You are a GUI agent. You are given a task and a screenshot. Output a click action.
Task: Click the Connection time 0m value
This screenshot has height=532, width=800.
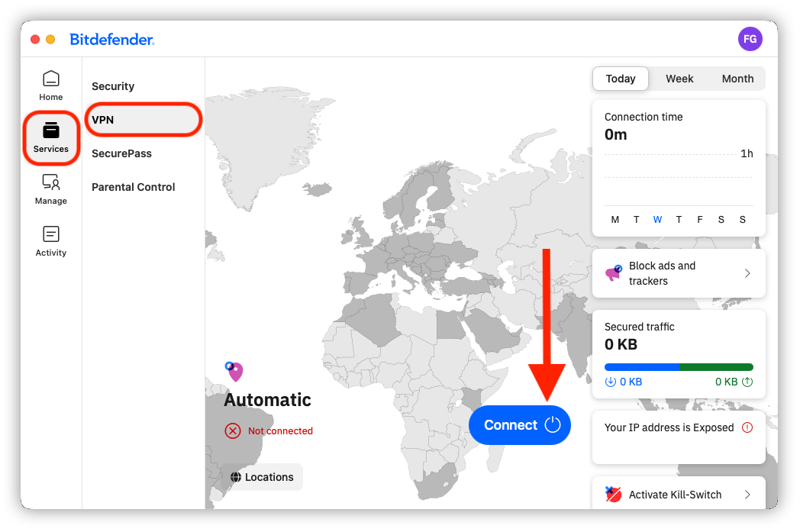616,134
